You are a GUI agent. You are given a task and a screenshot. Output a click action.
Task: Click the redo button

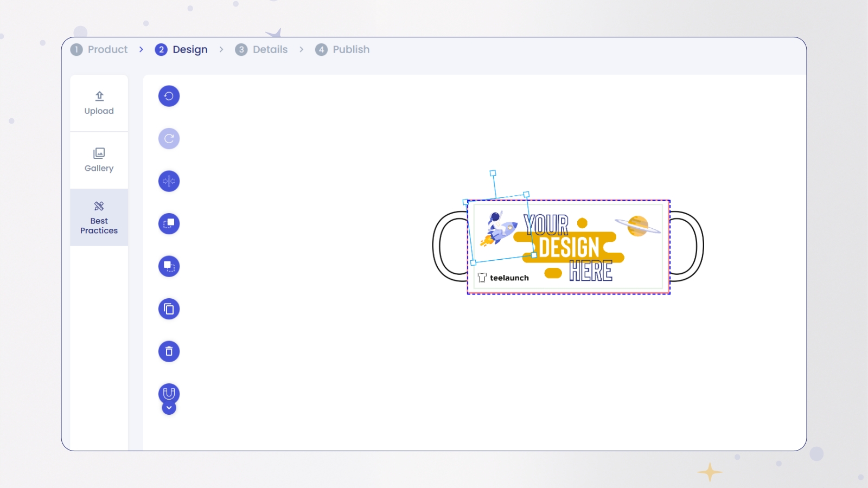[x=169, y=139]
